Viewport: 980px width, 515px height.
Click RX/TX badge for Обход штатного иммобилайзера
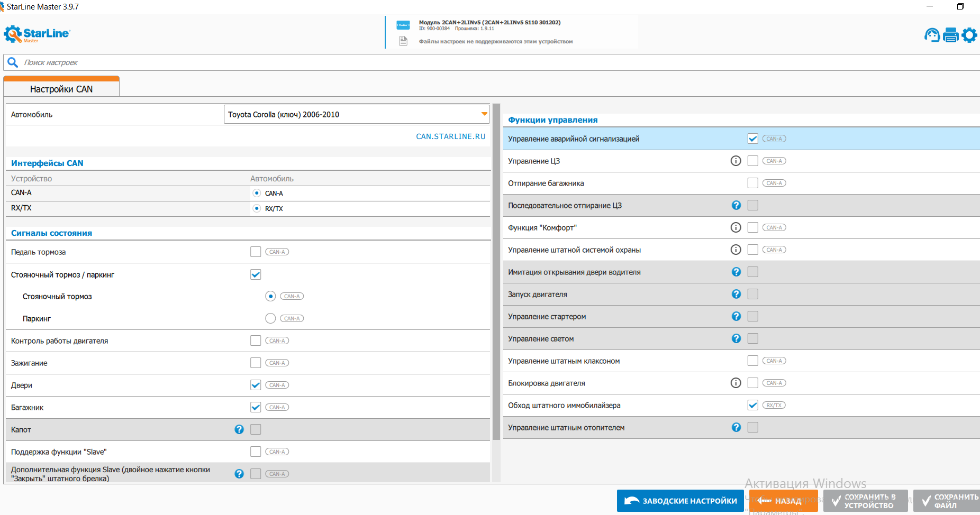coord(774,405)
